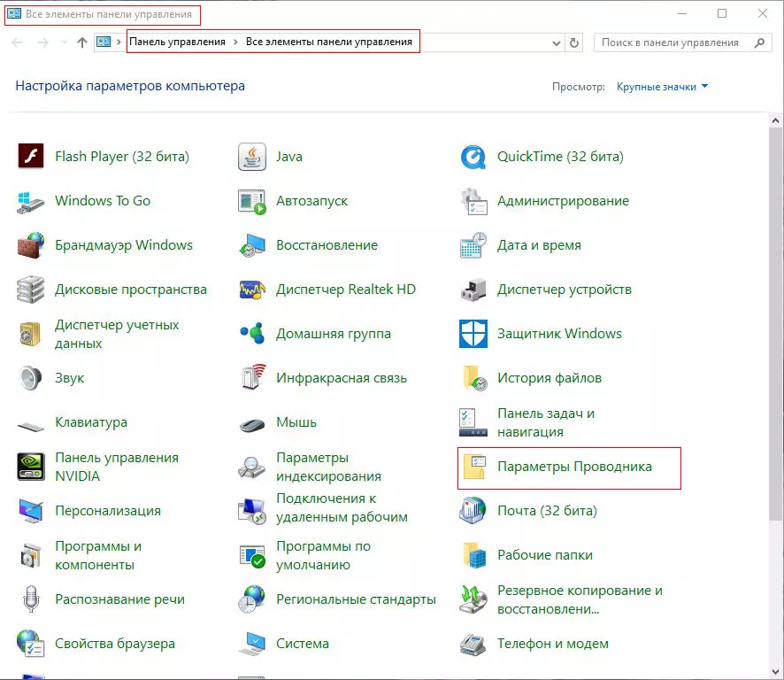Open the Крупные значки view dropdown
The height and width of the screenshot is (680, 784).
pyautogui.click(x=662, y=87)
